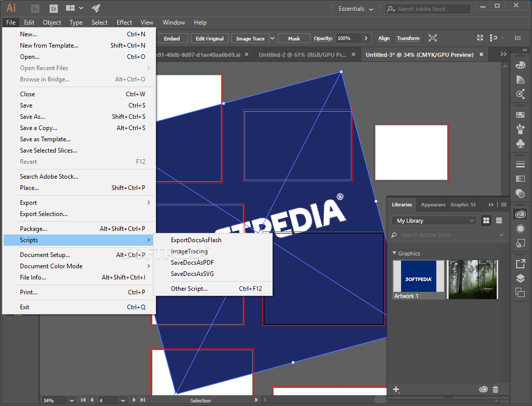Screen dimensions: 532x406
Task: Open the Adobe Stock (St) icon
Action: tap(53, 9)
